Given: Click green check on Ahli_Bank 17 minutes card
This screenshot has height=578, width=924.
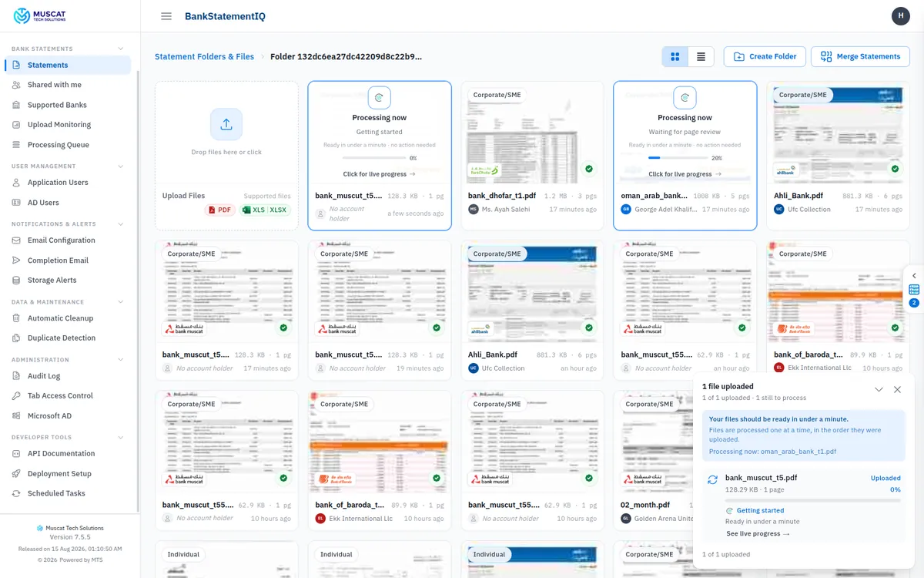Looking at the screenshot, I should tap(895, 169).
